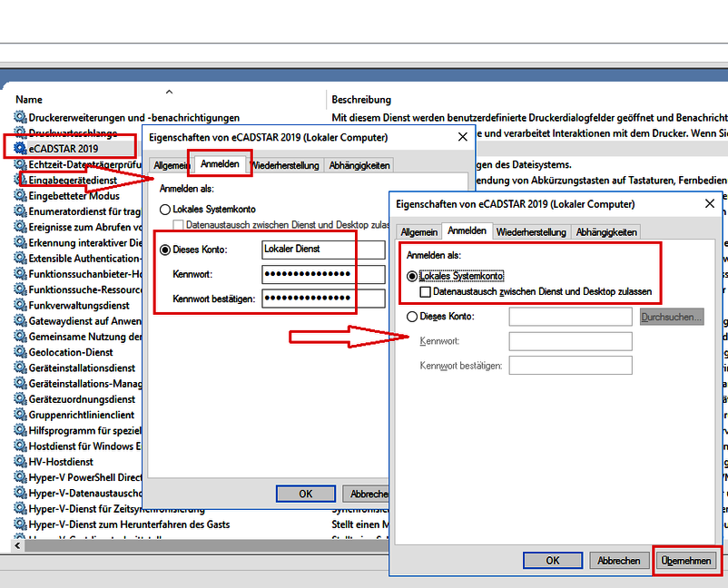The image size is (728, 588).
Task: Click gear icon of Geolocation-Dienst row
Action: point(20,352)
